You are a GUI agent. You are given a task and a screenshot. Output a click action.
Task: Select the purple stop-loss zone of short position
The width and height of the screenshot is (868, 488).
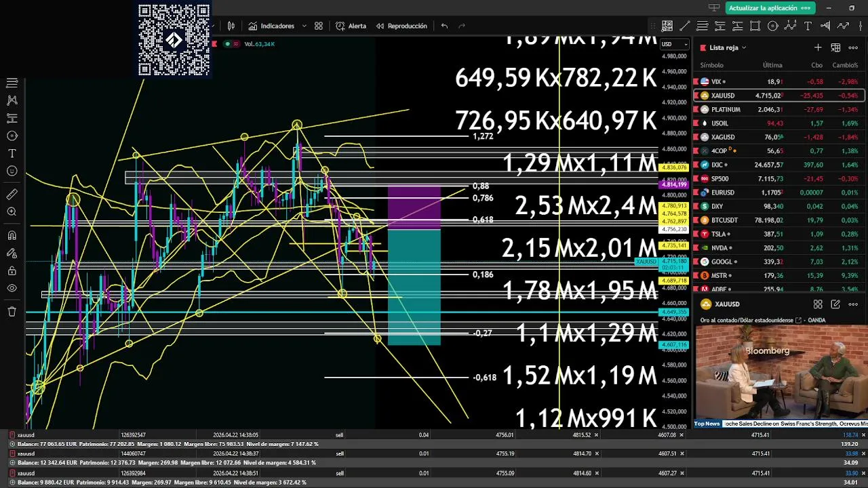414,209
